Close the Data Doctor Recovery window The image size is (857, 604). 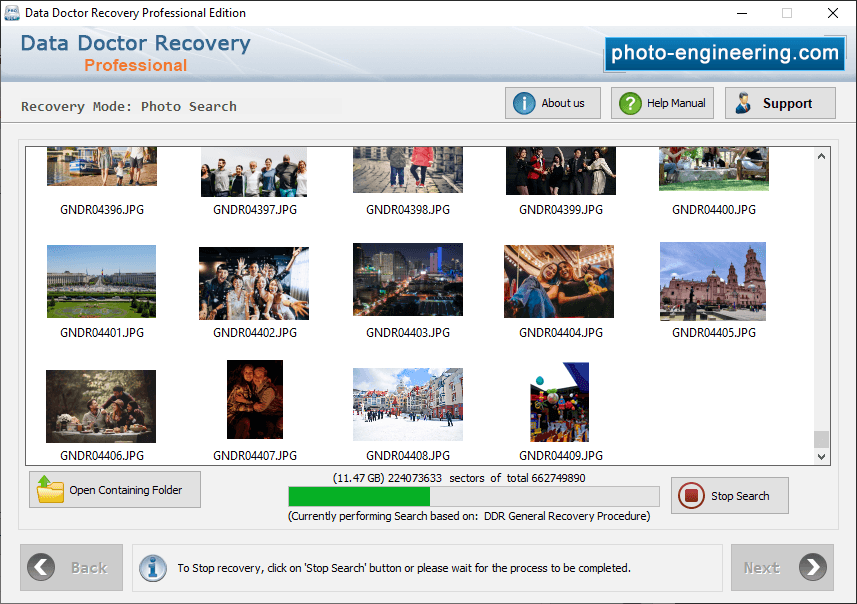pos(832,13)
